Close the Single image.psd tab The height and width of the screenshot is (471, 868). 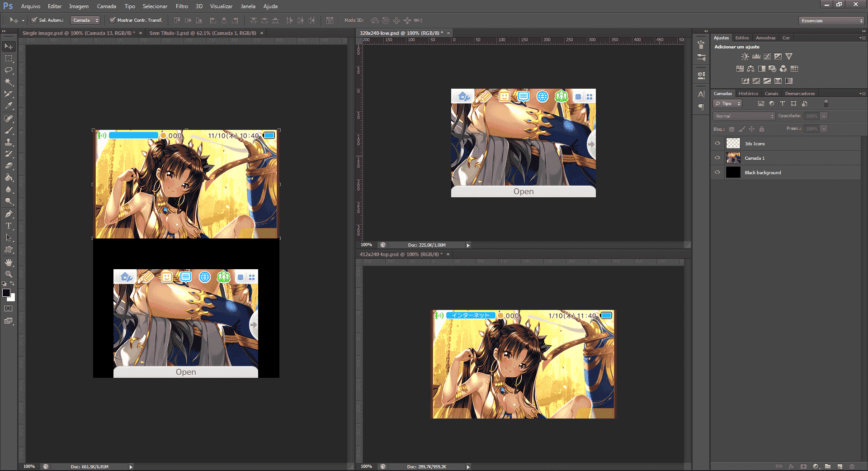[141, 33]
